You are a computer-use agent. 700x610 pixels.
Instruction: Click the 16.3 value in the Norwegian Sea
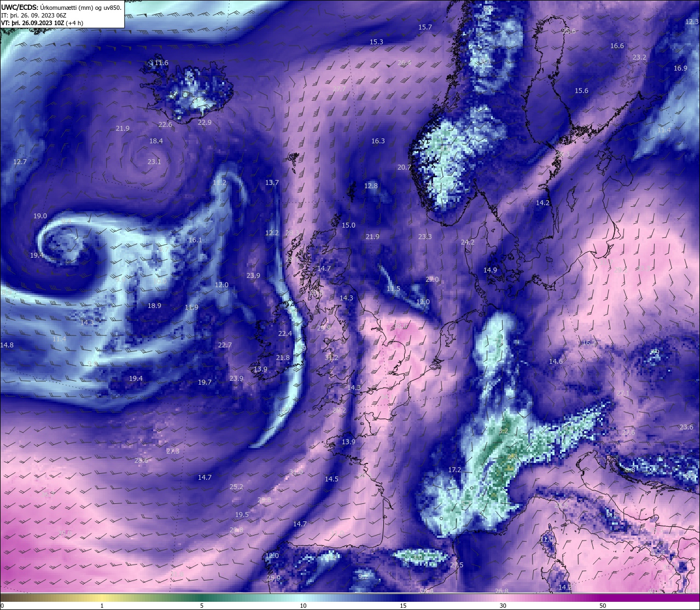pyautogui.click(x=378, y=141)
